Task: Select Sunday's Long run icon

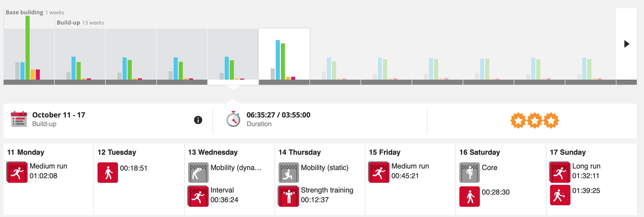Action: pyautogui.click(x=560, y=172)
